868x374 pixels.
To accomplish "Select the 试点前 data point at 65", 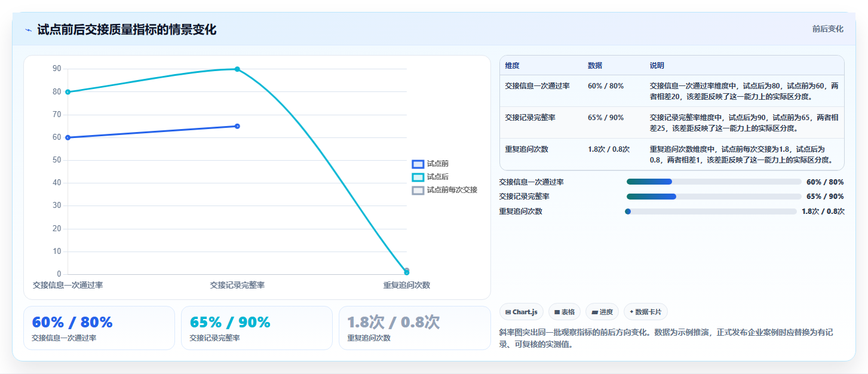I will coord(237,126).
